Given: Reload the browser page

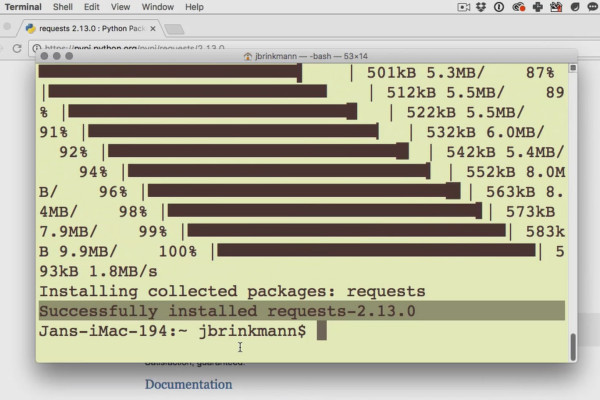Looking at the screenshot, I should (x=17, y=49).
